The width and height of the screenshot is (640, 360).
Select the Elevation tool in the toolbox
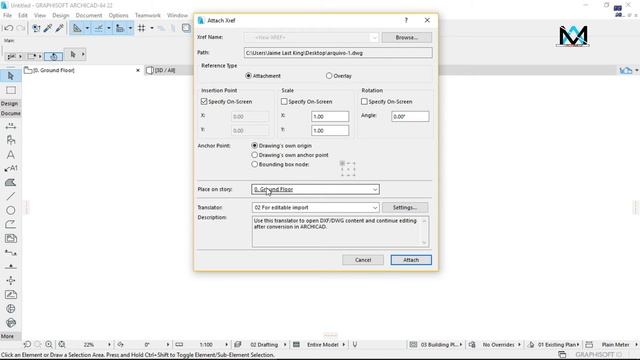coord(11,267)
